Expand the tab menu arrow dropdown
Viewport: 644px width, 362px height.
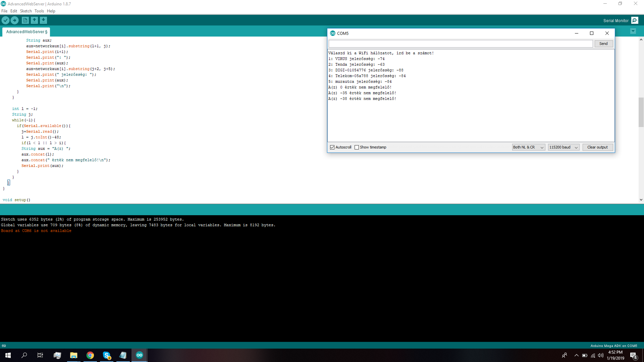tap(633, 31)
